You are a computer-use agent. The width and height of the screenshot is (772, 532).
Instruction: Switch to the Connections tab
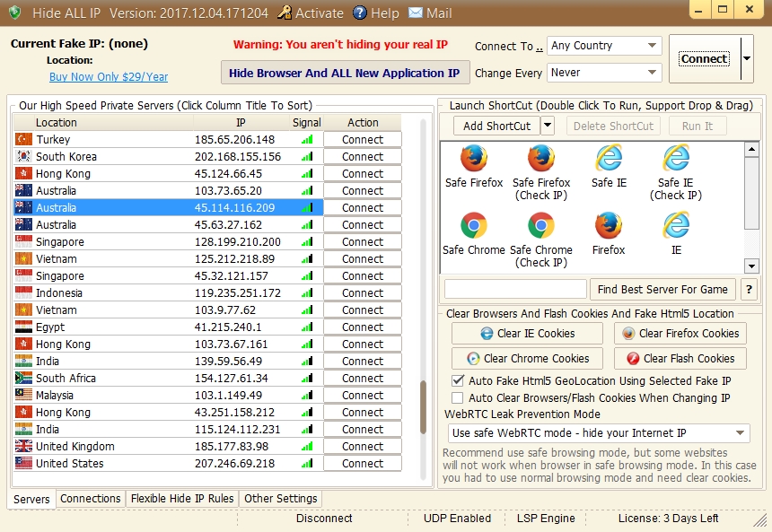[90, 499]
